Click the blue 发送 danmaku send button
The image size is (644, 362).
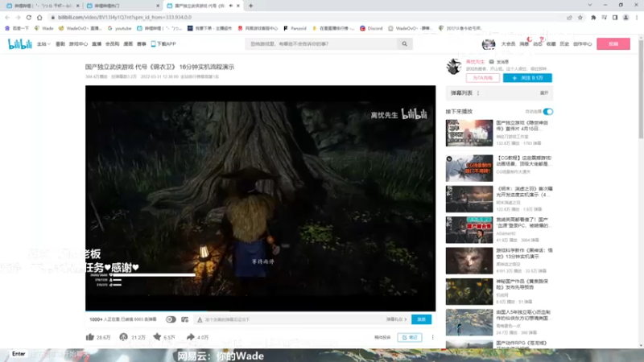click(421, 319)
